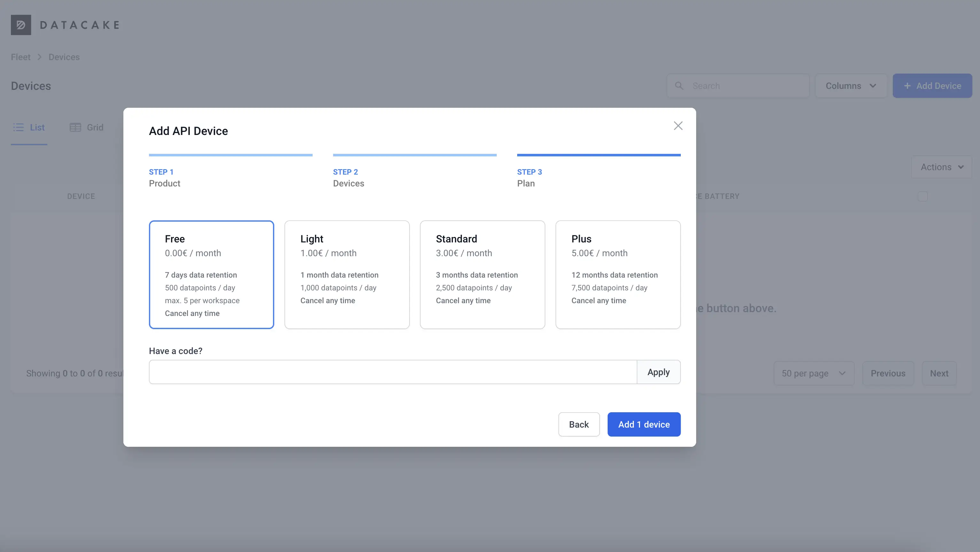Click the search magnifier icon
This screenshot has width=980, height=552.
(x=679, y=86)
